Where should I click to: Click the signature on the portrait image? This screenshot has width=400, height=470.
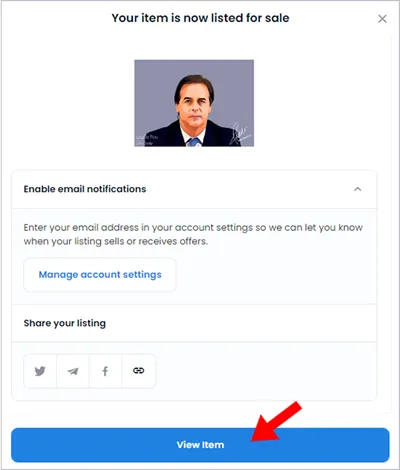240,134
